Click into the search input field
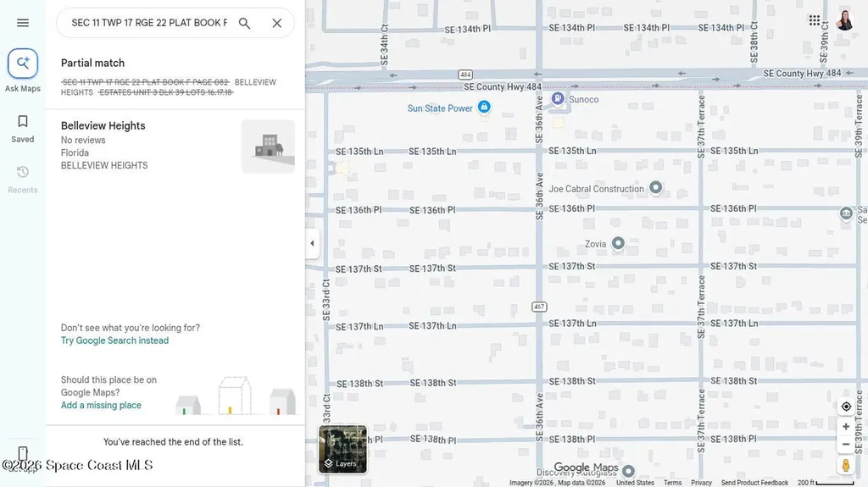The width and height of the screenshot is (868, 487). click(x=149, y=23)
